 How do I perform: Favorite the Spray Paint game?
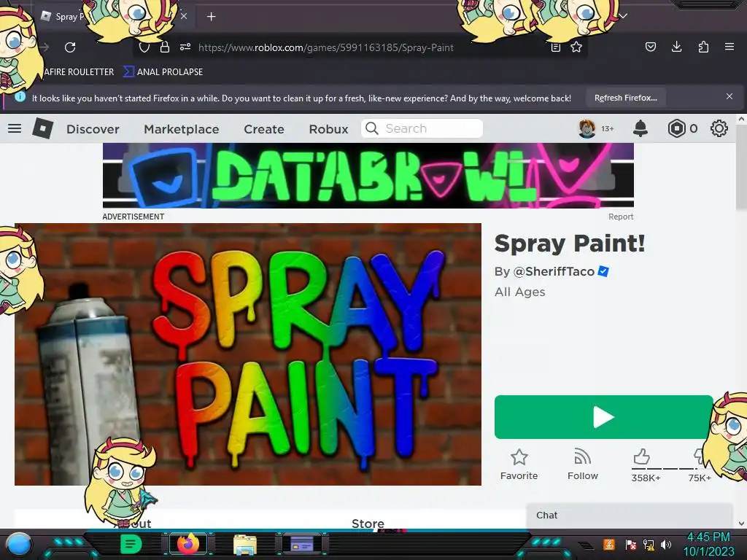pos(519,464)
